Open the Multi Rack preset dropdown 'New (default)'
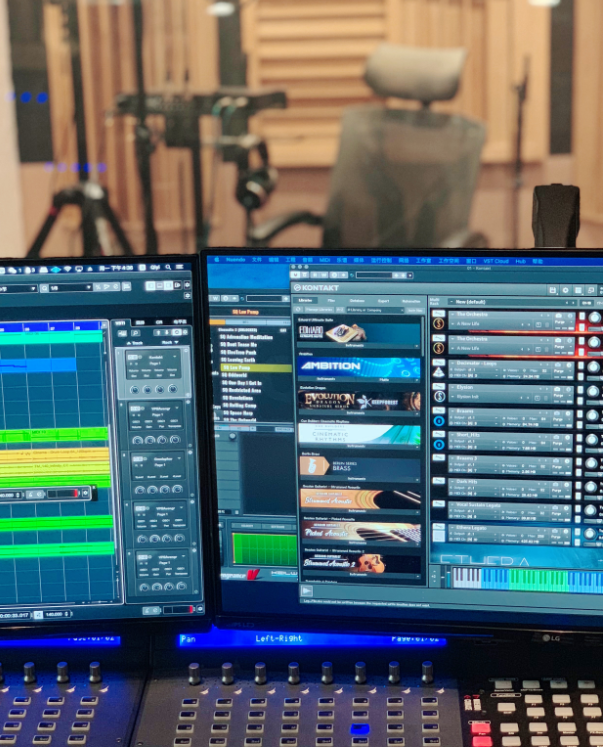603x747 pixels. (512, 302)
